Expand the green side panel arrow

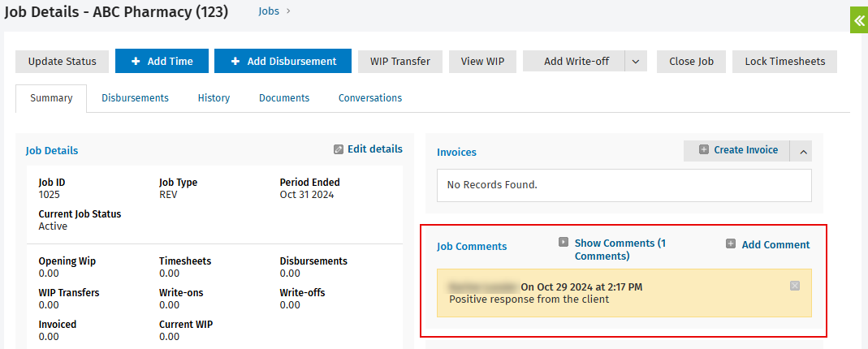coord(859,21)
